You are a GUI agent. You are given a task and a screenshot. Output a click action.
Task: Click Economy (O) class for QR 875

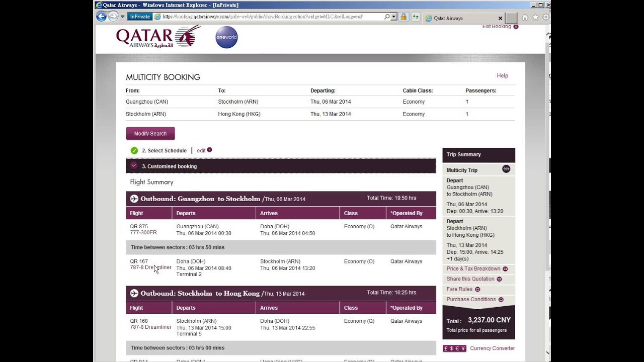pyautogui.click(x=359, y=226)
